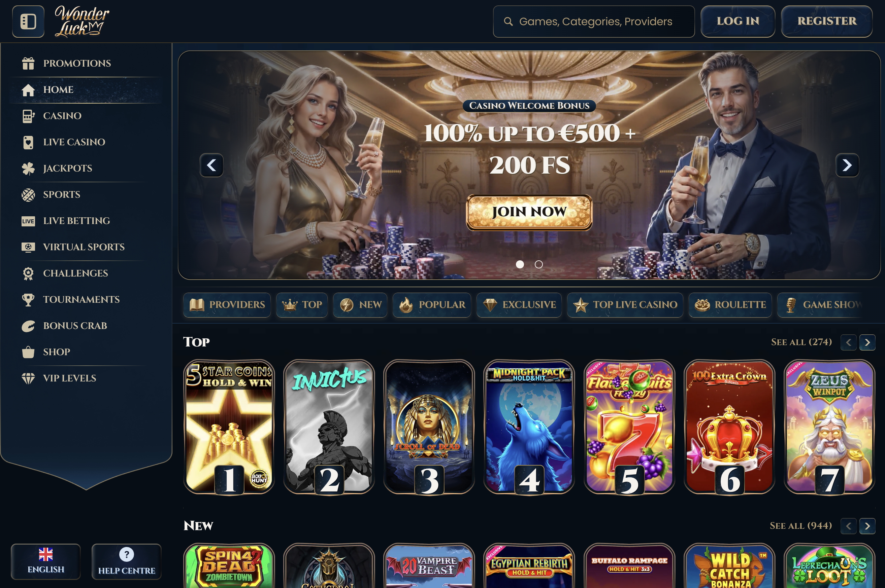Click the Shop bag icon
This screenshot has height=588, width=885.
click(28, 352)
